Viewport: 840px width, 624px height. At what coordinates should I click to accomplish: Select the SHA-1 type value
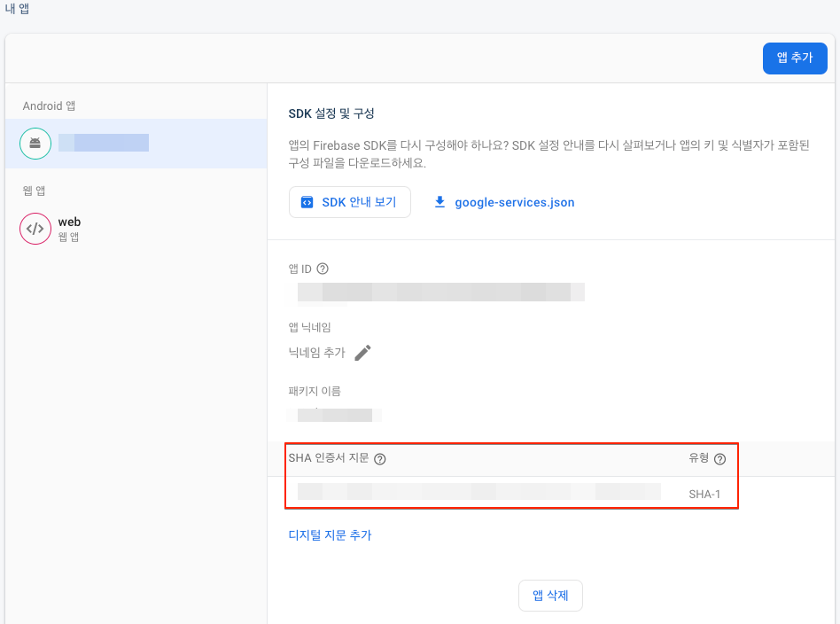(x=704, y=494)
